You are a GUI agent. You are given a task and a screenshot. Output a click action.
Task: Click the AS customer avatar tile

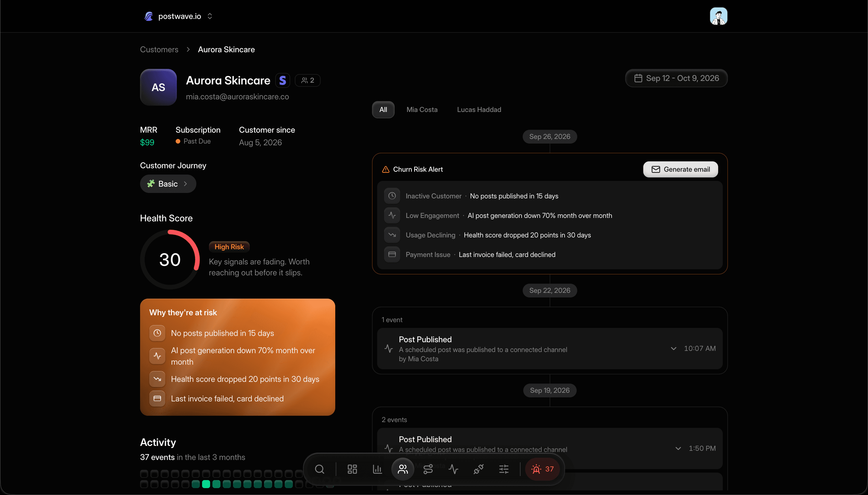(158, 87)
